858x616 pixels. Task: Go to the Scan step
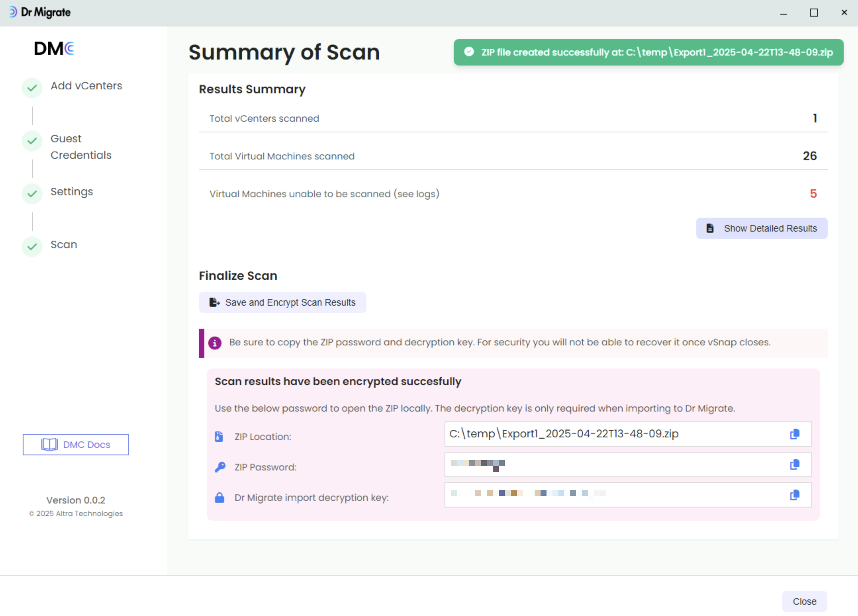tap(64, 245)
